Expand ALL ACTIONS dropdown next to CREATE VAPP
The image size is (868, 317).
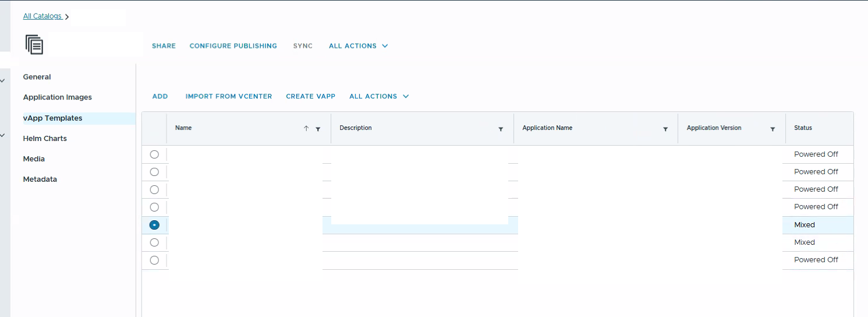tap(379, 97)
